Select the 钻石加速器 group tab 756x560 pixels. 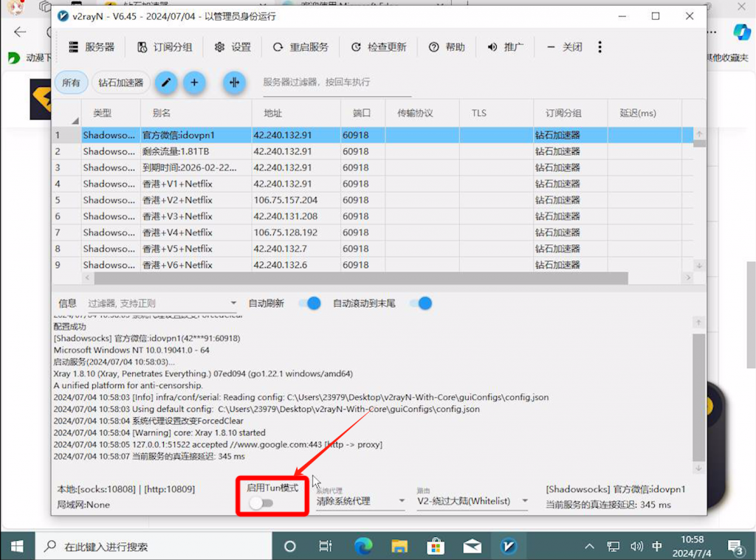coord(121,83)
